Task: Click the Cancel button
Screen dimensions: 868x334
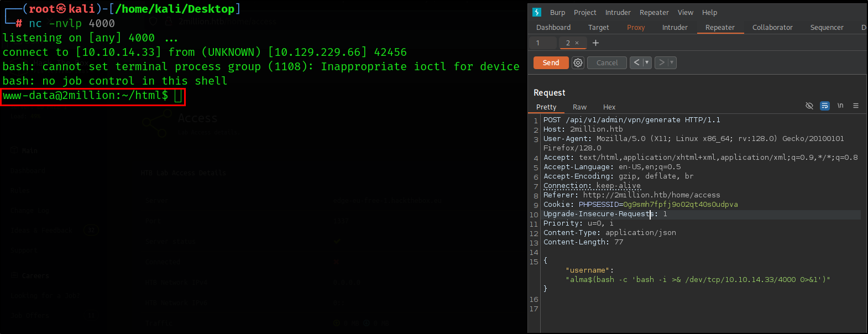Action: [x=607, y=62]
